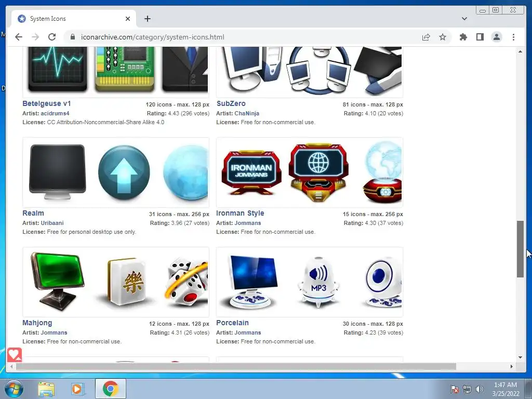The width and height of the screenshot is (532, 399).
Task: Click the Ironman Jommans logo icon
Action: tap(251, 172)
